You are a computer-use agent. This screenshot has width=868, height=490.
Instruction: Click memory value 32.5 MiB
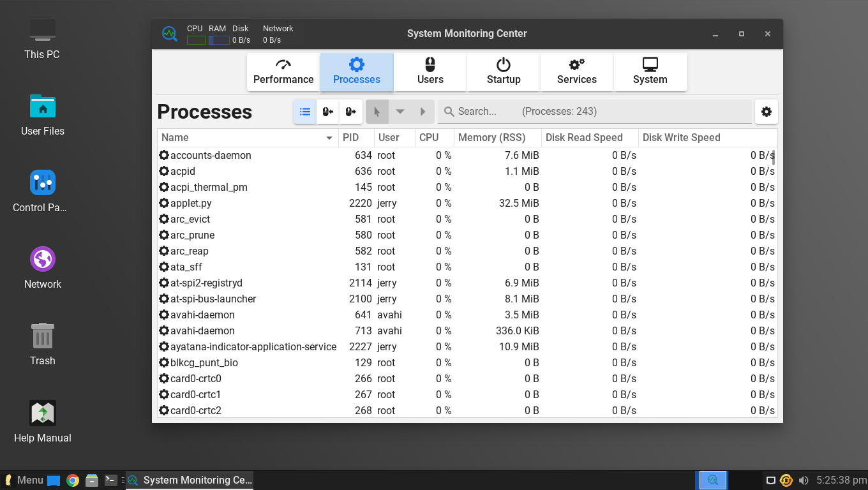519,203
